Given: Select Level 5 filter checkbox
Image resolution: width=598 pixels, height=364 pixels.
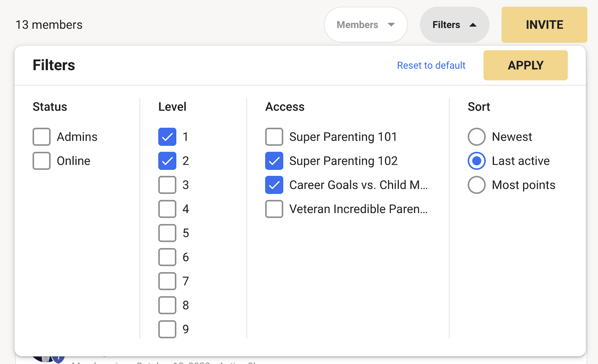Looking at the screenshot, I should click(x=167, y=233).
